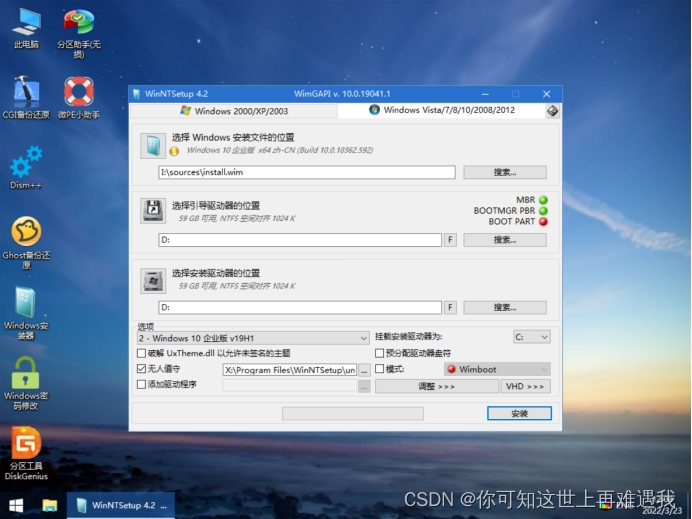This screenshot has height=519, width=692.
Task: Click the WinNTSetup 4.2 taskbar button
Action: [121, 505]
